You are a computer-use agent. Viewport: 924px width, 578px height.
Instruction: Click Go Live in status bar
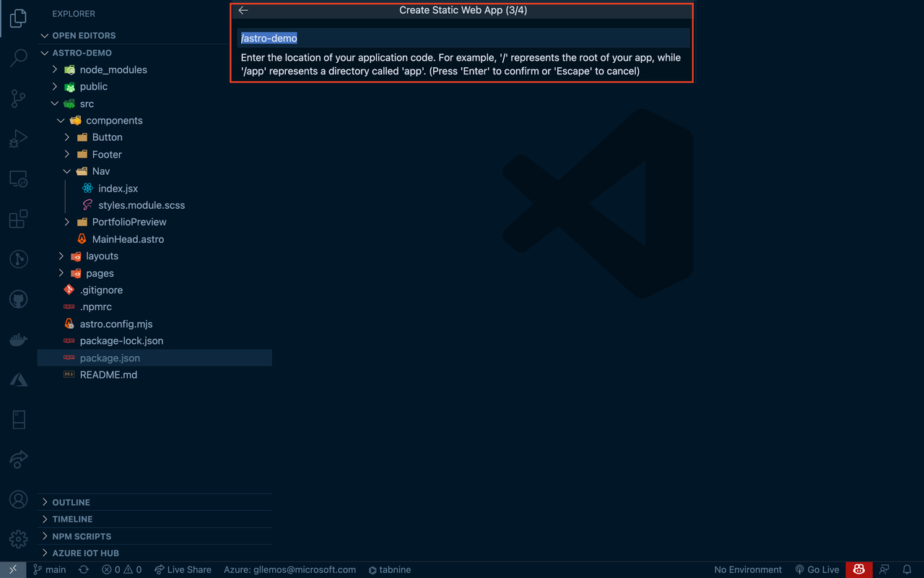(x=817, y=569)
